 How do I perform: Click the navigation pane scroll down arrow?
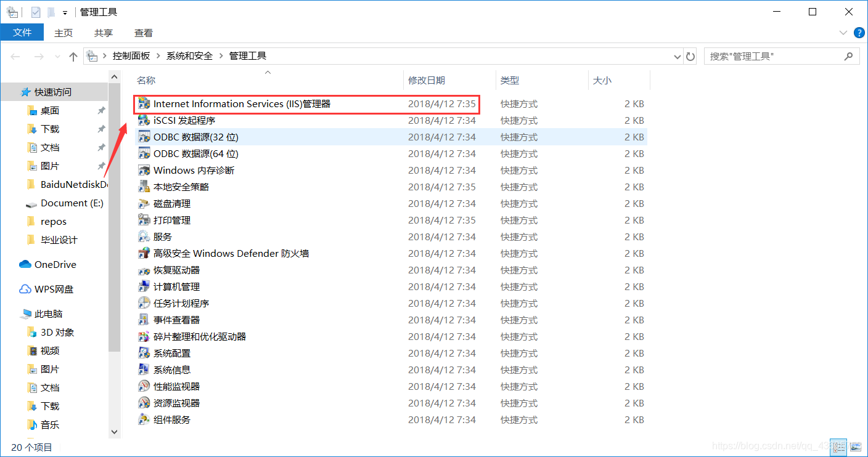pyautogui.click(x=114, y=432)
